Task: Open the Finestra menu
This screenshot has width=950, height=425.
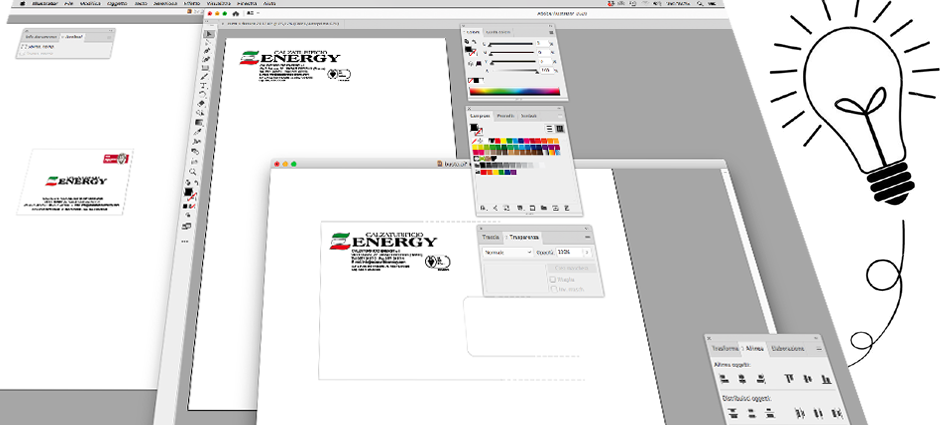Action: [x=247, y=3]
